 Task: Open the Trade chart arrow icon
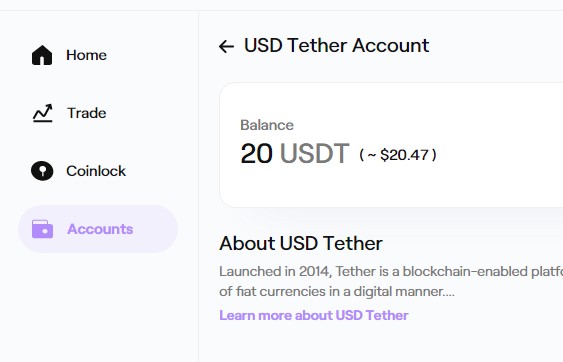click(43, 113)
